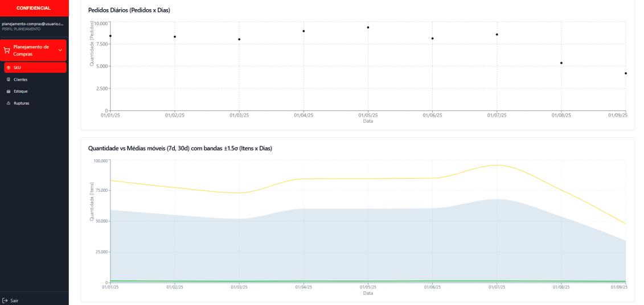This screenshot has width=644, height=305.
Task: Click the SKU item icon
Action: [x=8, y=68]
